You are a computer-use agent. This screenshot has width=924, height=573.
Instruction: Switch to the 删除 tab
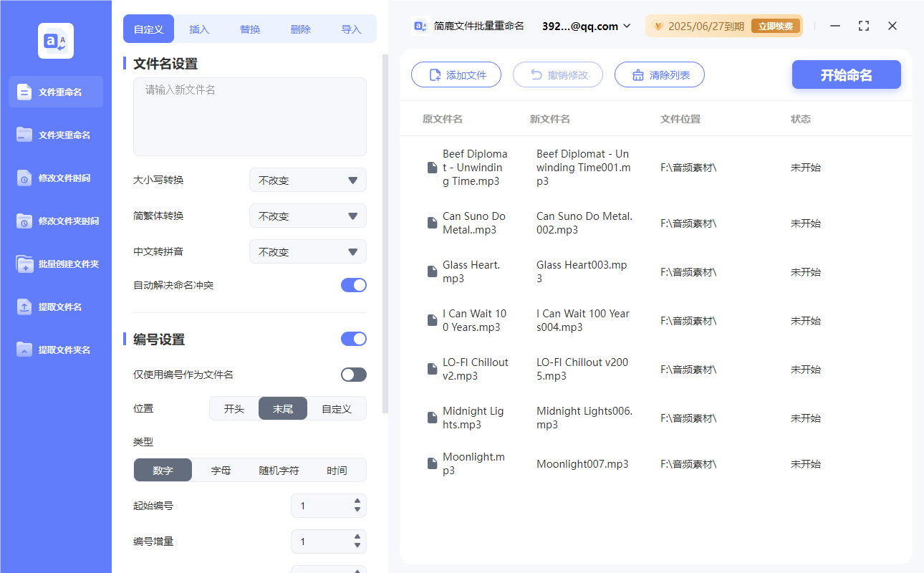click(300, 29)
